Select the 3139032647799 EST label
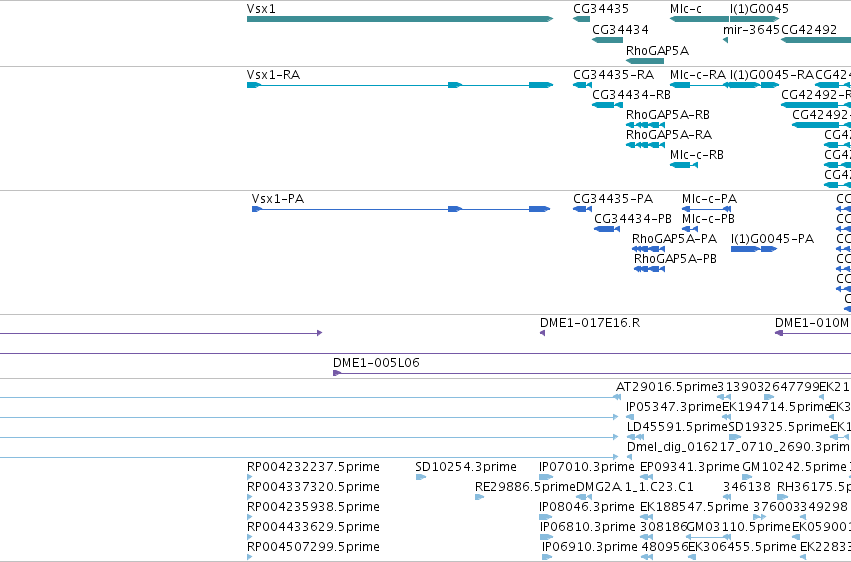 pyautogui.click(x=768, y=387)
